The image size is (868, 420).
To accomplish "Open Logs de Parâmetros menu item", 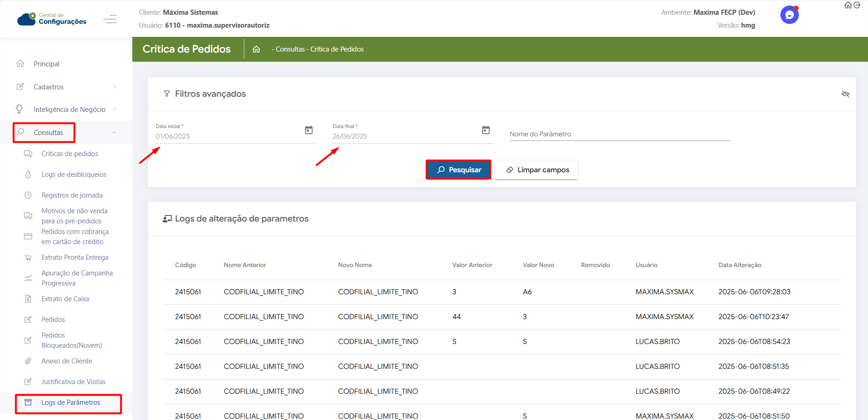I will [x=71, y=402].
